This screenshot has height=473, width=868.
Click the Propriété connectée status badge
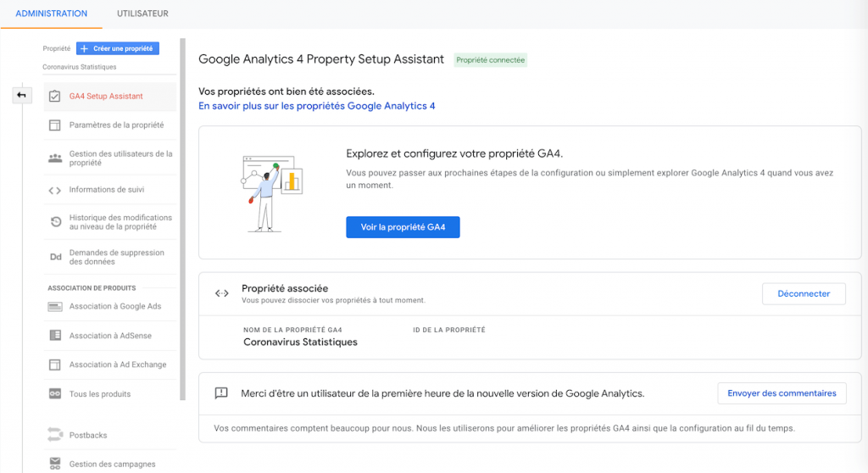[x=491, y=60]
